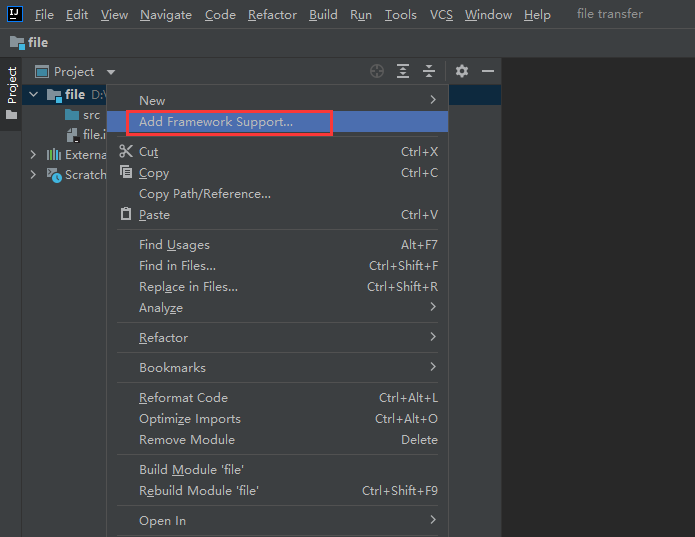This screenshot has width=695, height=537.
Task: Click the Scratches and Consoles icon
Action: pyautogui.click(x=54, y=175)
